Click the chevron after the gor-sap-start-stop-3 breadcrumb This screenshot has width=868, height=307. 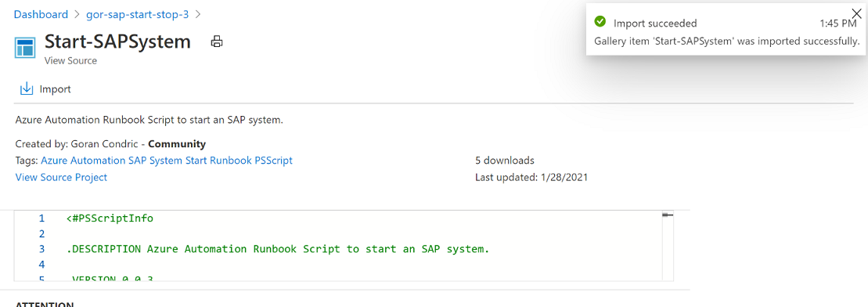[197, 14]
